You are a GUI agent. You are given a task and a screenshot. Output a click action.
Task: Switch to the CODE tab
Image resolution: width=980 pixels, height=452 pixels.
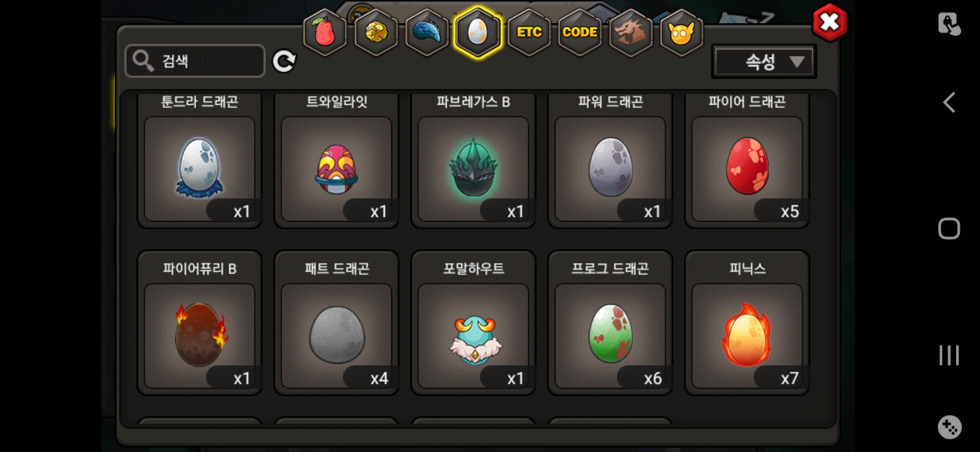[x=580, y=33]
